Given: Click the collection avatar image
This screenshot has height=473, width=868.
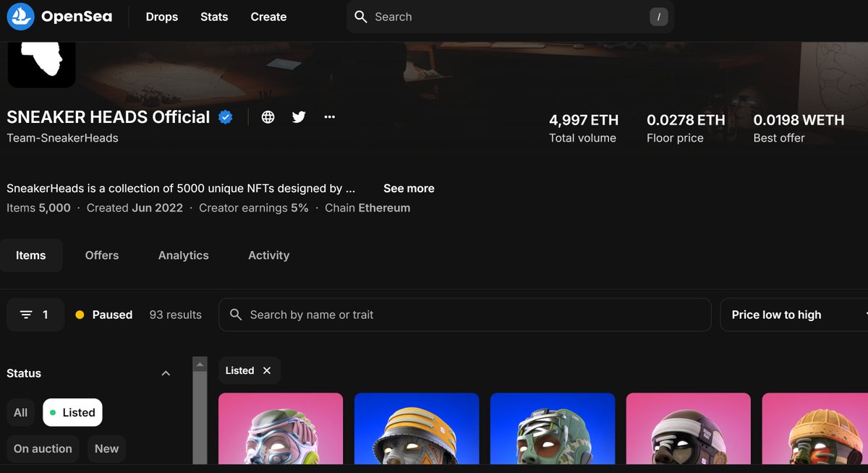Looking at the screenshot, I should [41, 64].
